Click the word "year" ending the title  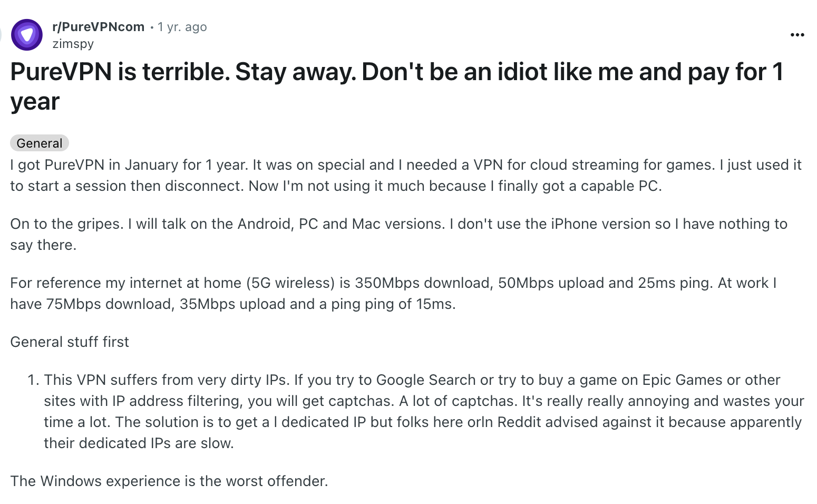[x=35, y=101]
